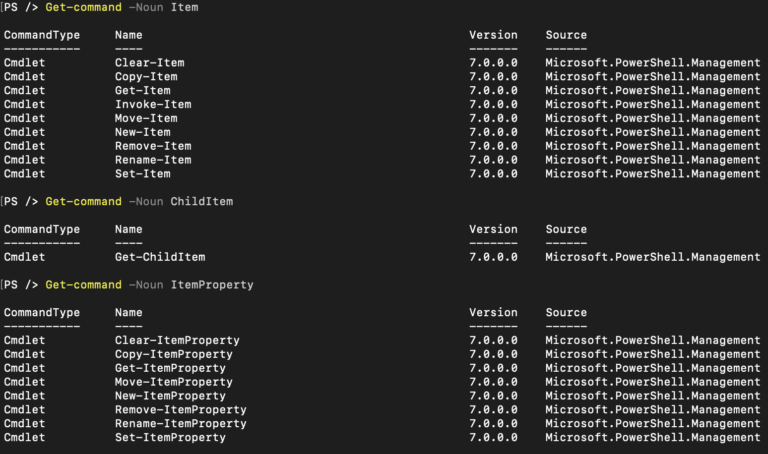Click the Move-Item cmdlet name
Image resolution: width=768 pixels, height=454 pixels.
tap(146, 118)
